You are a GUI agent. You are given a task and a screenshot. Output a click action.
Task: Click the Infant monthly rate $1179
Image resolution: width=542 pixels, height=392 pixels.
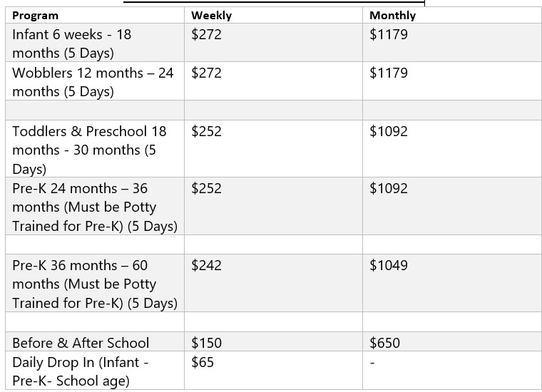[389, 34]
